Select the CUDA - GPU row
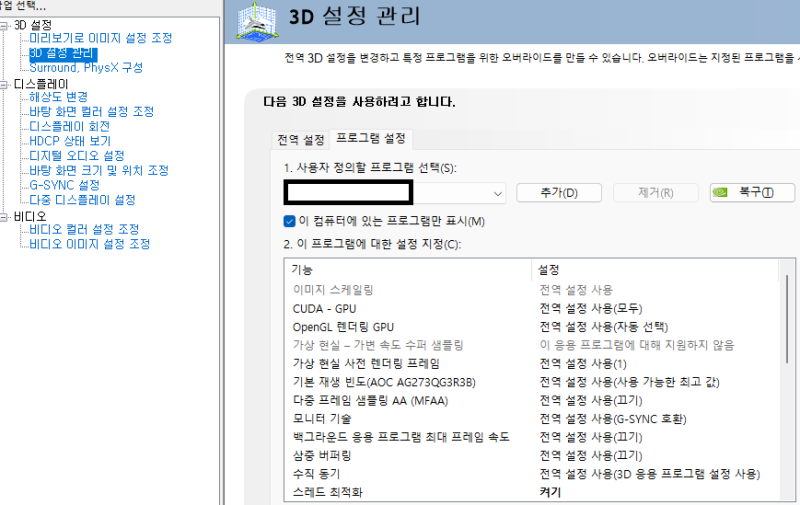This screenshot has width=800, height=505. (x=532, y=309)
